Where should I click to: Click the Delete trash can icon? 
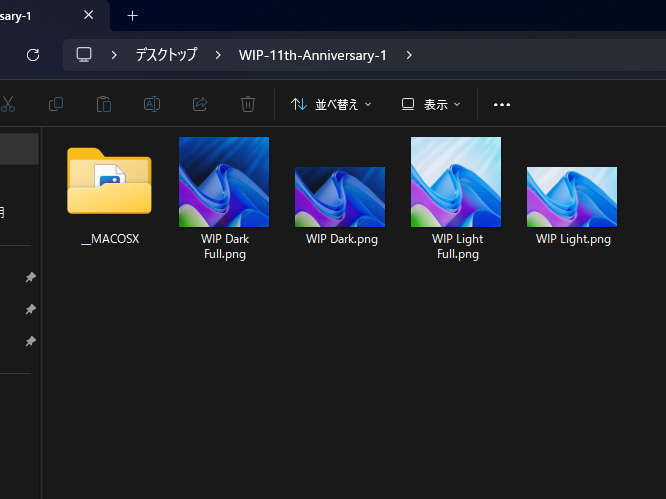(248, 104)
